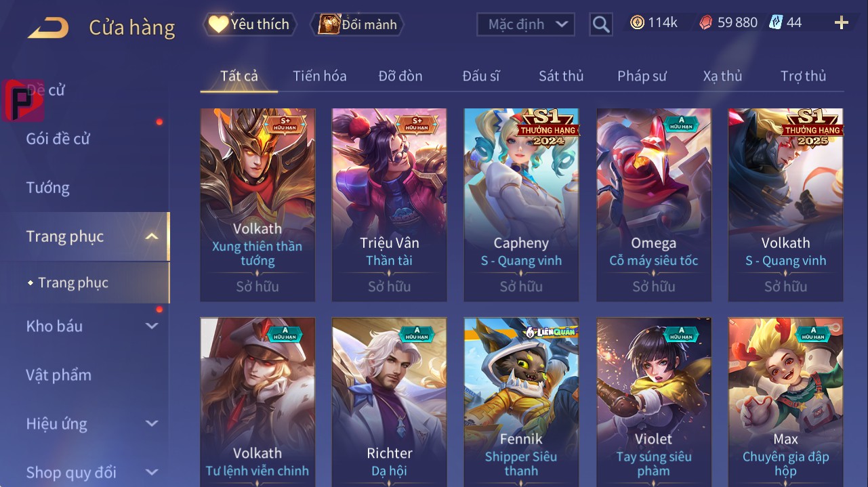This screenshot has height=487, width=868.
Task: Click the red ruby currency icon
Action: (706, 22)
